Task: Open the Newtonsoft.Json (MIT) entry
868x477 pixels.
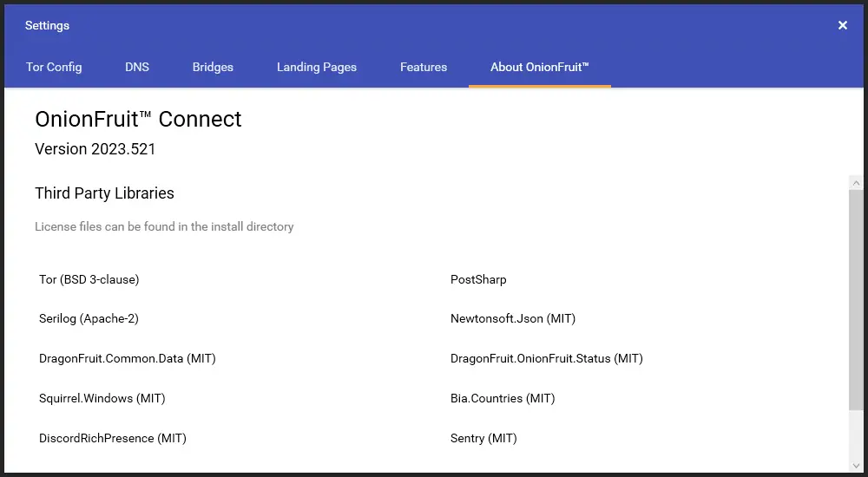Action: pos(513,318)
